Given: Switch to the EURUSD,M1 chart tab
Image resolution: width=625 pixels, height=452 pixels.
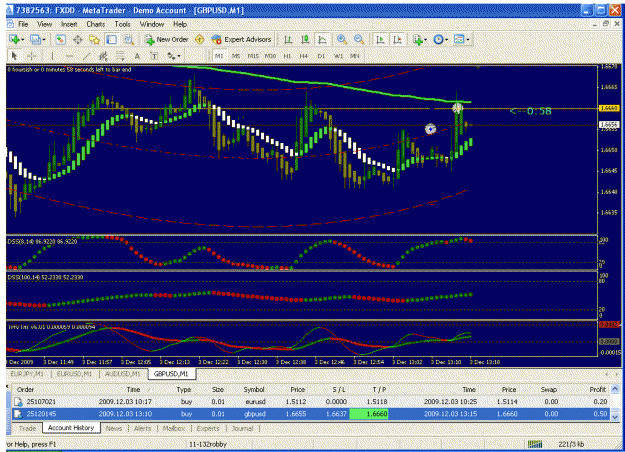Looking at the screenshot, I should pos(74,374).
